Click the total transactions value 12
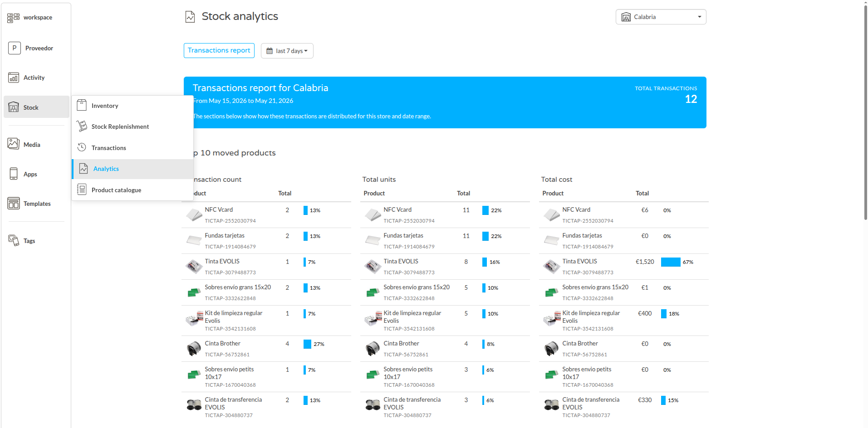868x428 pixels. coord(691,99)
